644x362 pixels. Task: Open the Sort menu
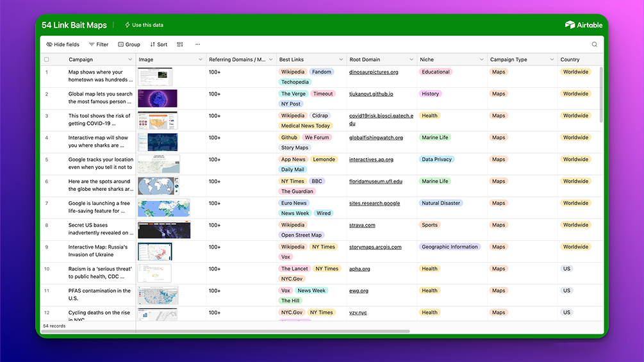pos(158,44)
